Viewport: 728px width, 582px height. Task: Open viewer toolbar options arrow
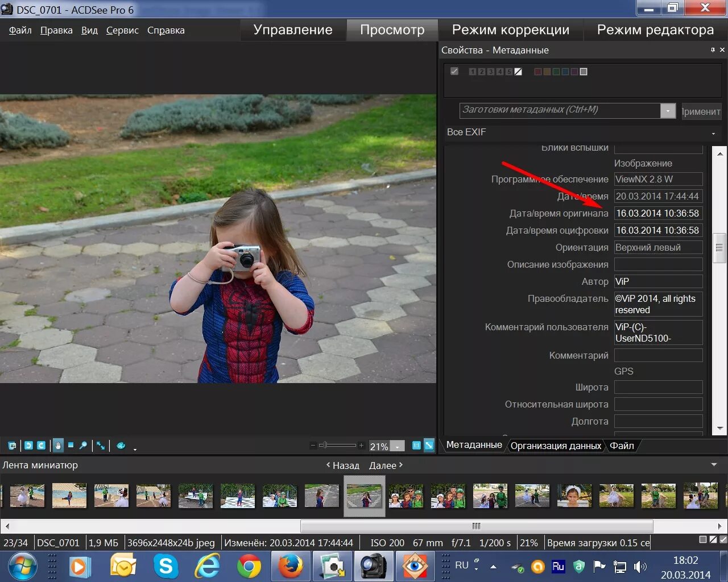135,449
